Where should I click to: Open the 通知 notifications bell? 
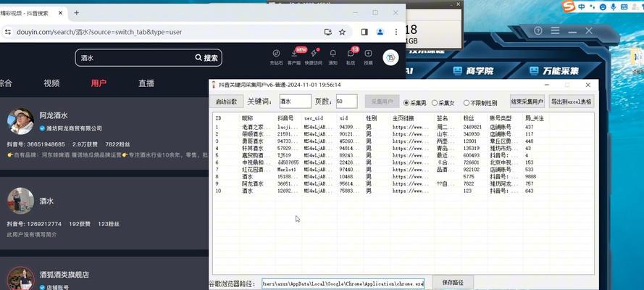click(333, 53)
